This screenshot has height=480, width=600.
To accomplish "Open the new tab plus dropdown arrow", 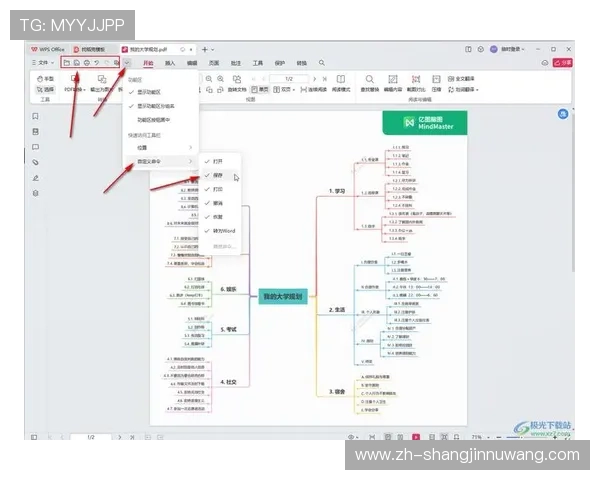I will (213, 49).
